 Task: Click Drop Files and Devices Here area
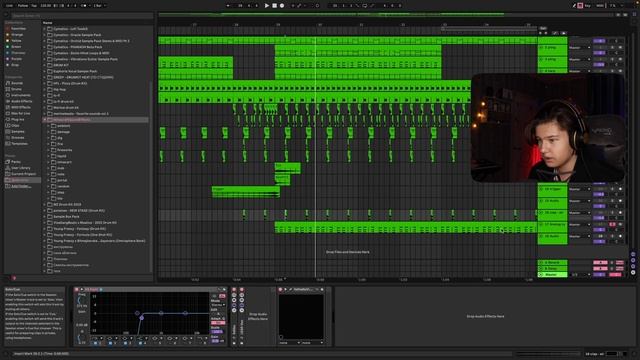(x=347, y=252)
